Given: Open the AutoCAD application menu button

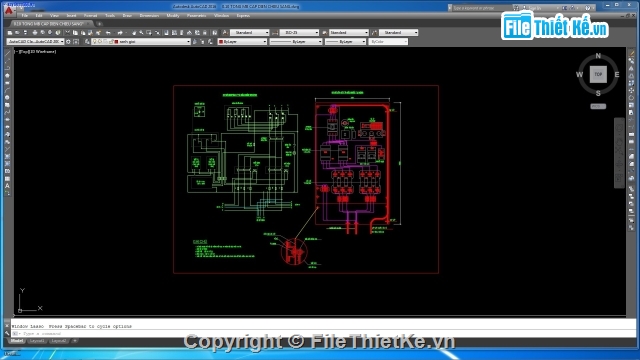Looking at the screenshot, I should tap(9, 10).
